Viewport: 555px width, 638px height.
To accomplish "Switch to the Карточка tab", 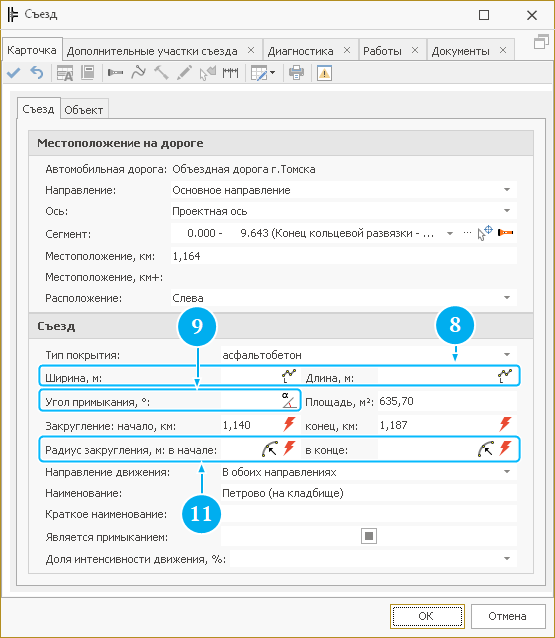I will coord(32,50).
